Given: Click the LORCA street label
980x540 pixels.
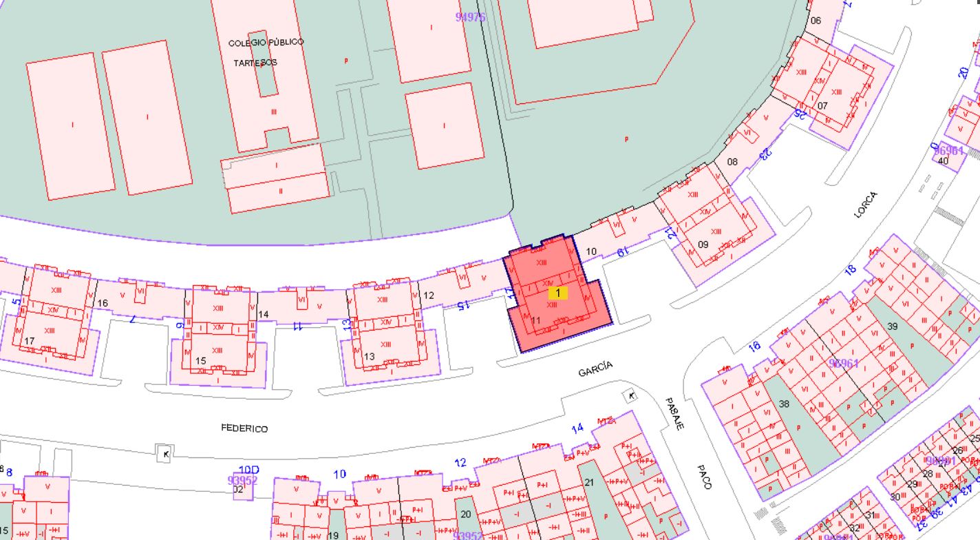Looking at the screenshot, I should [x=866, y=205].
